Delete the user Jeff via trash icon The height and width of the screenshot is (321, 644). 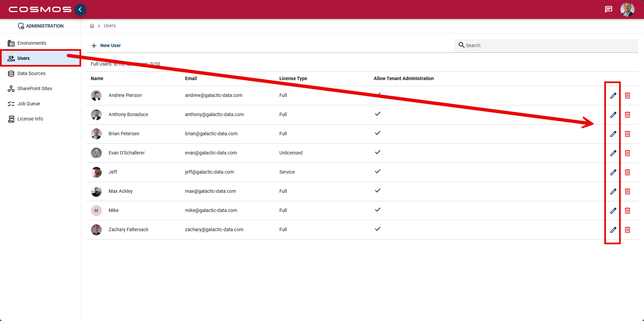(627, 172)
